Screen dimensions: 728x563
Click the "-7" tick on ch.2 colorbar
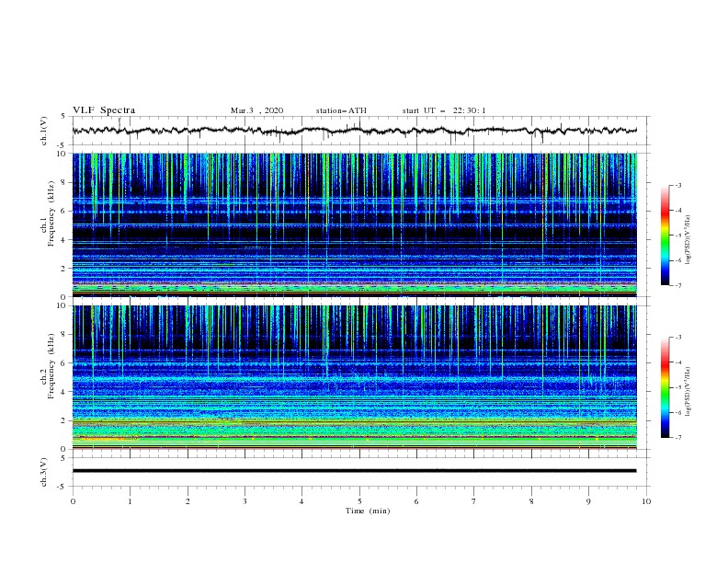tap(677, 438)
